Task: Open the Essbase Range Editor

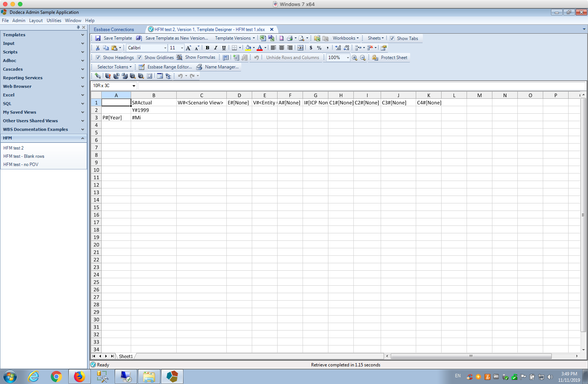Action: click(165, 67)
